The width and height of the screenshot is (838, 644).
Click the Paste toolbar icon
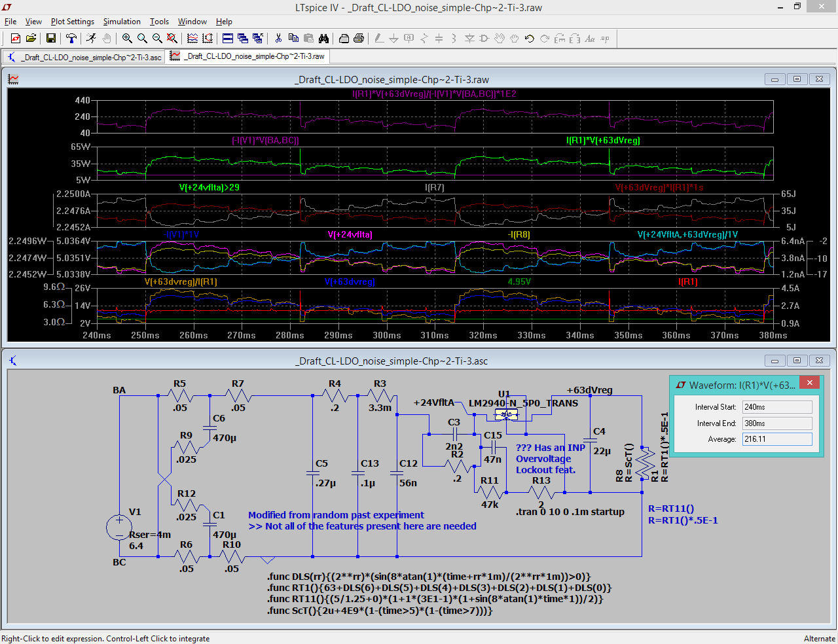pos(308,39)
